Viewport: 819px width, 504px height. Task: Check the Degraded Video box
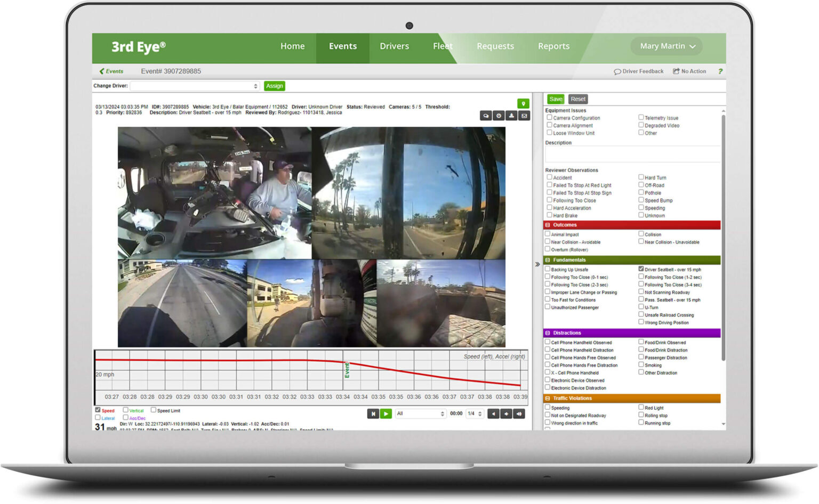point(641,125)
